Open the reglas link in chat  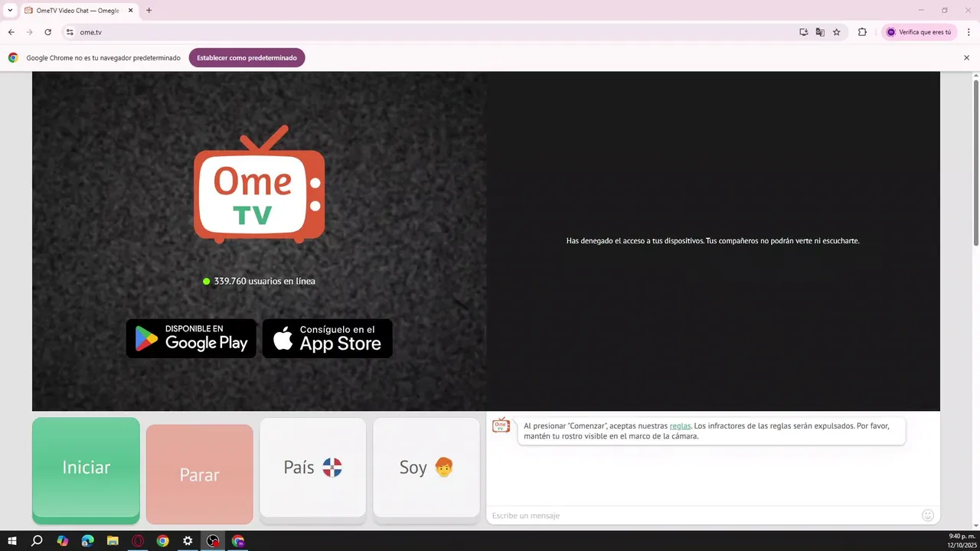click(x=680, y=425)
